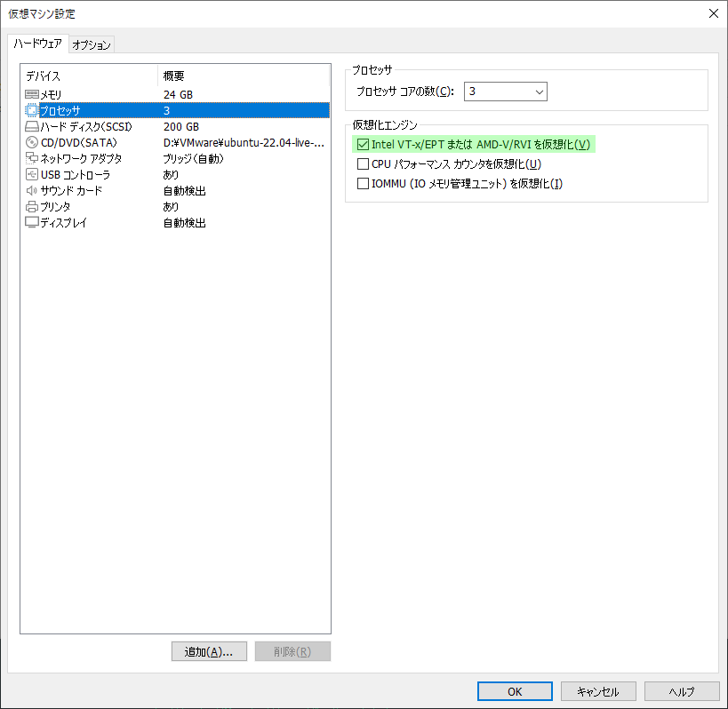
Task: Click the 概要 column header
Action: tap(244, 76)
